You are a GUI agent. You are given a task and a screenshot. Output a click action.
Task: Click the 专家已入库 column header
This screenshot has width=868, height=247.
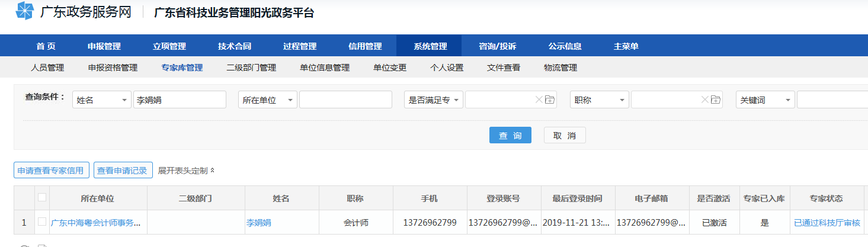764,198
